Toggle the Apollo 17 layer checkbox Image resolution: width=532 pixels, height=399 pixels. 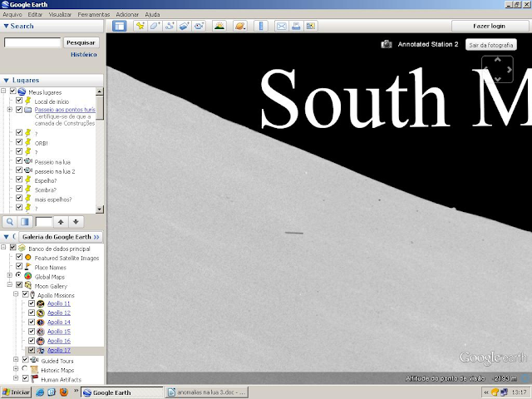[32, 349]
